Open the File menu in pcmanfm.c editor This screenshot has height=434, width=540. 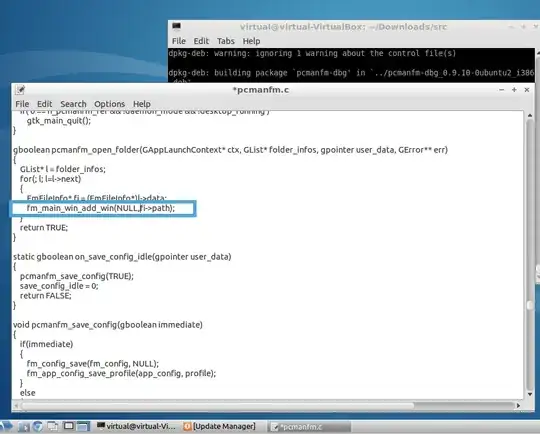pyautogui.click(x=22, y=104)
